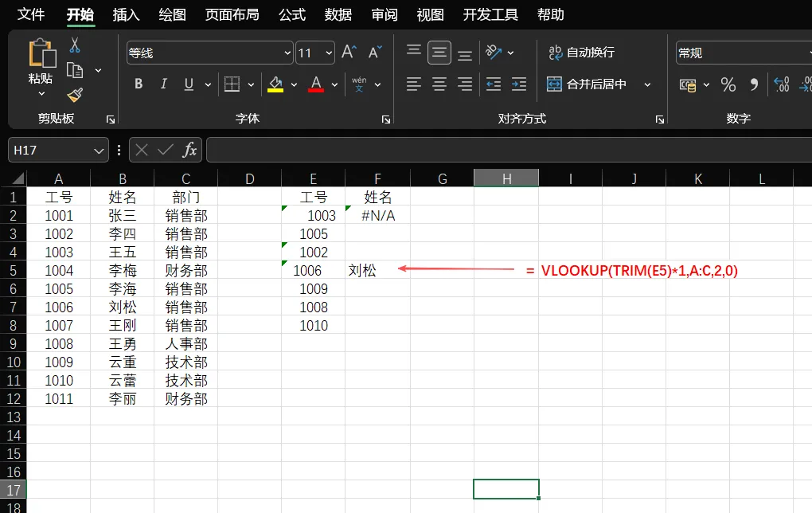
Task: Open alignment 对齐方式 dialog launcher
Action: click(x=660, y=119)
